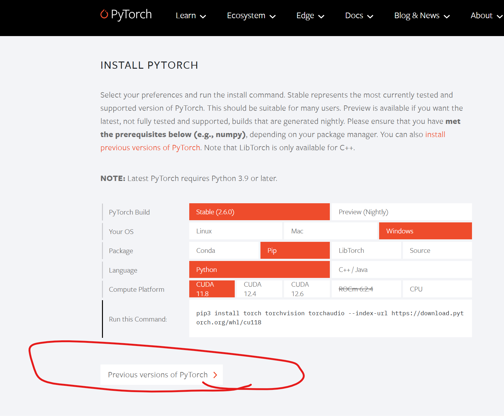
Task: Choose CUDA 12.6 compute platform
Action: coord(307,289)
